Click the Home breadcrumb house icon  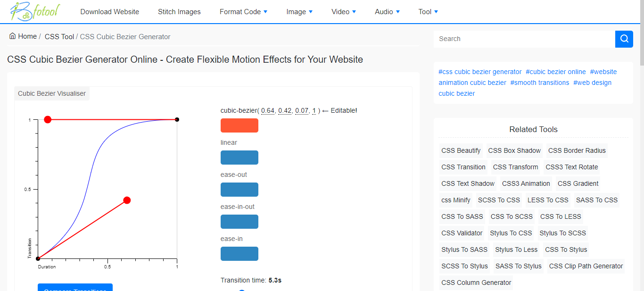coord(12,36)
